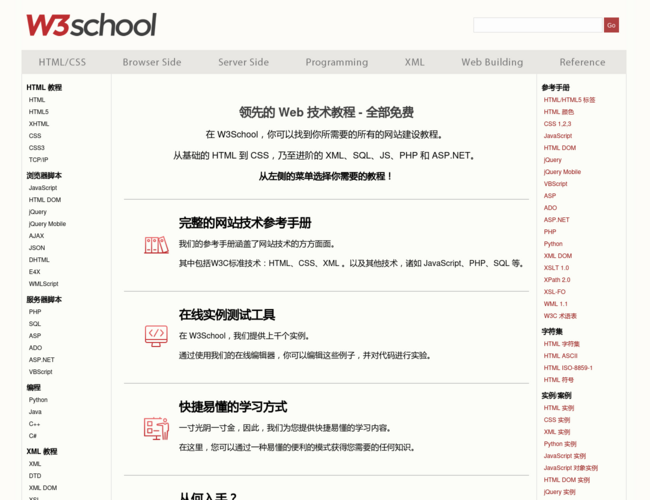Click the 浏览器脚本 section header
Screen dimensions: 650x500
coord(44,176)
